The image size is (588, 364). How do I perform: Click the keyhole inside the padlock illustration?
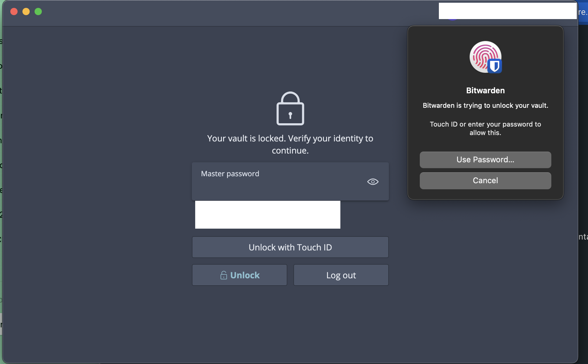[x=290, y=115]
